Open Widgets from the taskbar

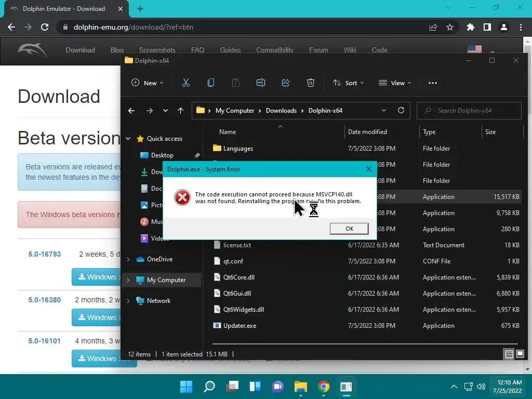(255, 387)
